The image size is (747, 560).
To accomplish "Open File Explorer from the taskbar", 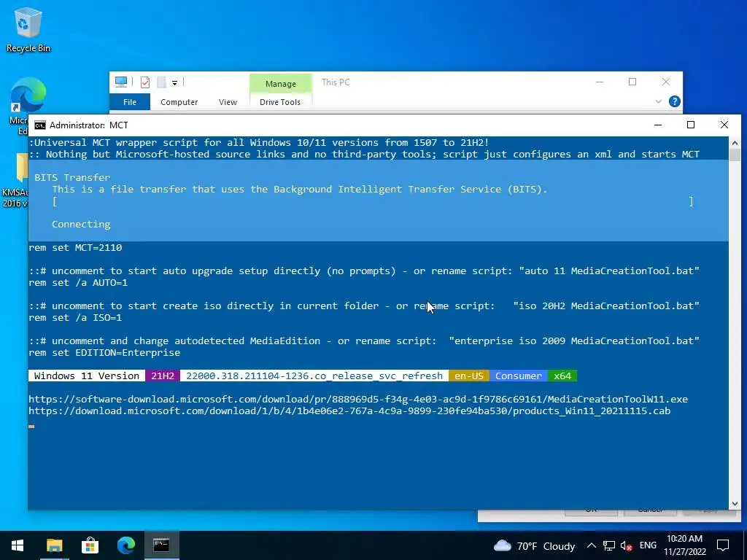I will (x=54, y=545).
